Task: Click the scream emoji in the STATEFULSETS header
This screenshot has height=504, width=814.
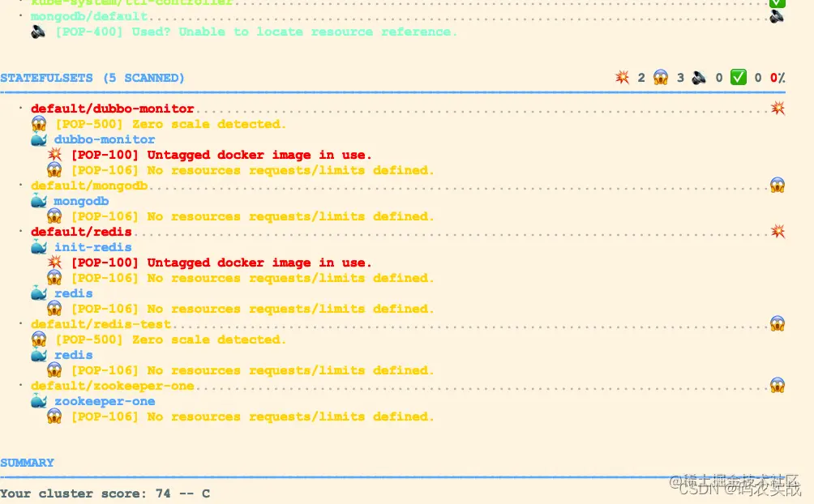Action: [x=660, y=78]
